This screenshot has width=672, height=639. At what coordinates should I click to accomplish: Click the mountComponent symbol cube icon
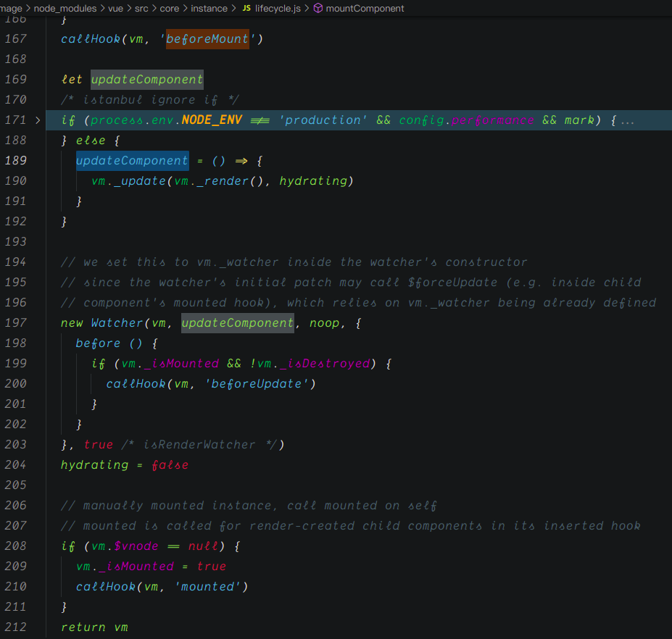(318, 9)
